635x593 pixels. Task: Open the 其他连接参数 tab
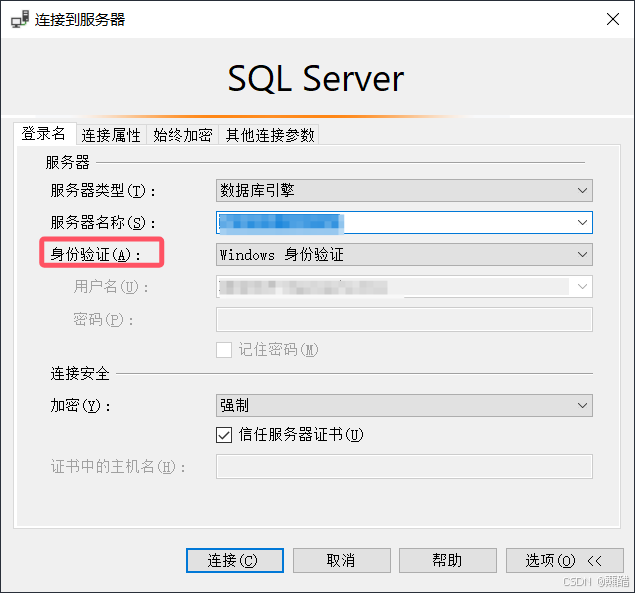tap(270, 135)
